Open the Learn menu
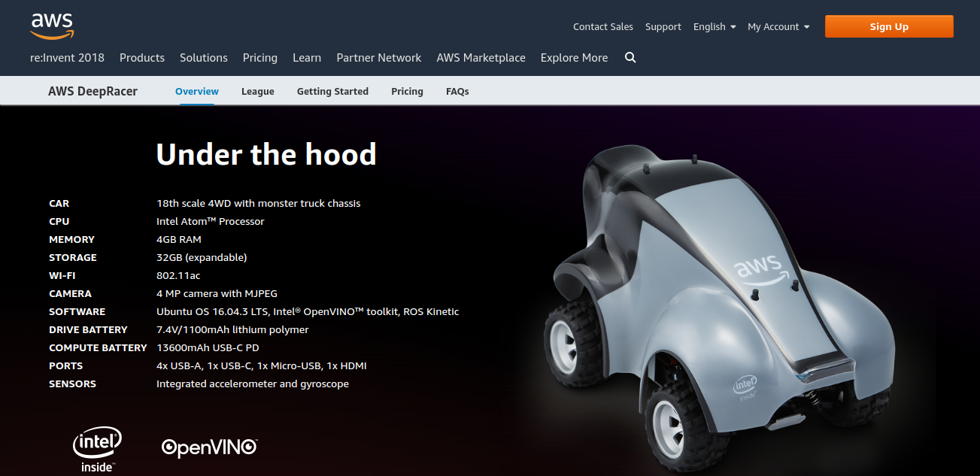 click(x=307, y=57)
